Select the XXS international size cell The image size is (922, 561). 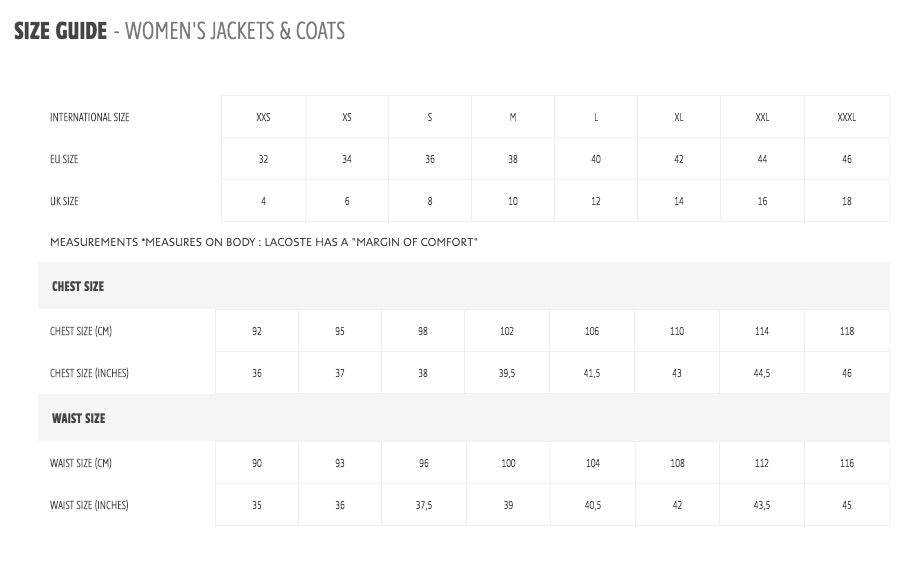point(263,117)
